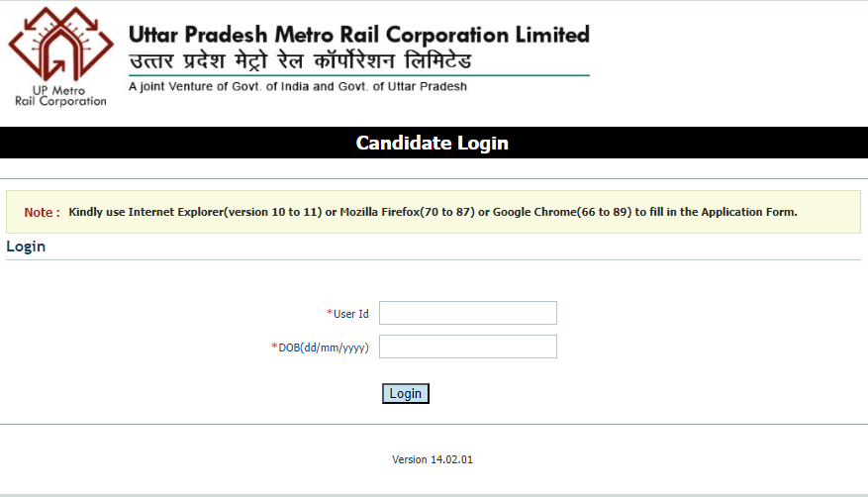Click the browser compatibility note text
Image resolution: width=868 pixels, height=497 pixels.
tap(433, 212)
